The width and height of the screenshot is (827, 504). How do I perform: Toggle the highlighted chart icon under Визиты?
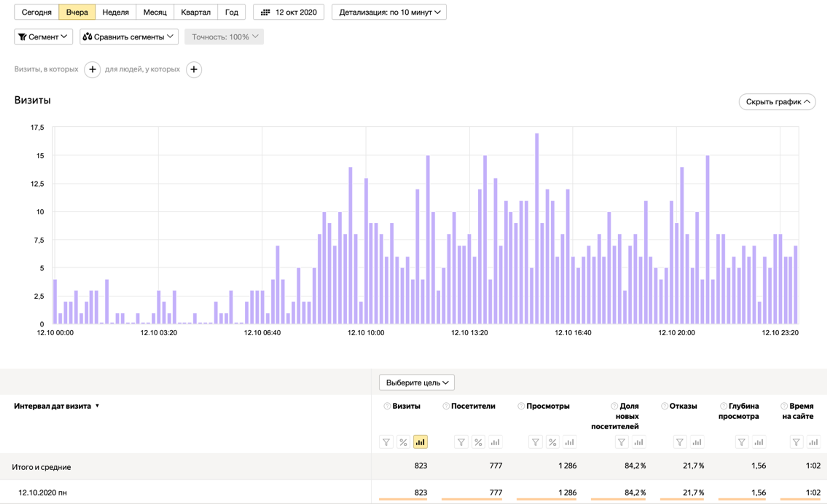420,442
